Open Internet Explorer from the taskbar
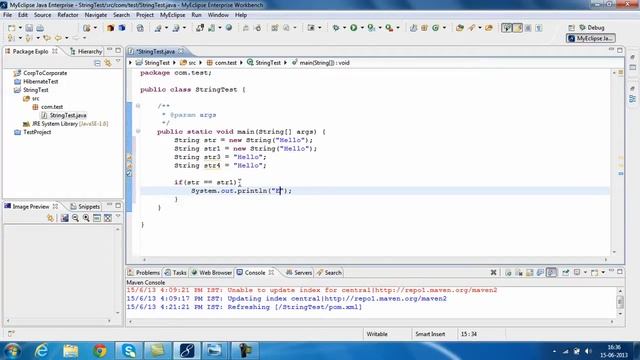The width and height of the screenshot is (640, 360). coord(41,351)
